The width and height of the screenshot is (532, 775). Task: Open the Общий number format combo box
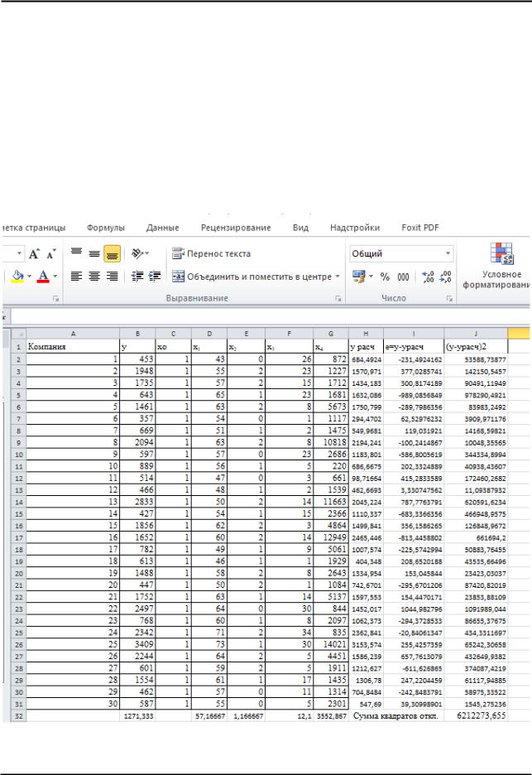(400, 253)
